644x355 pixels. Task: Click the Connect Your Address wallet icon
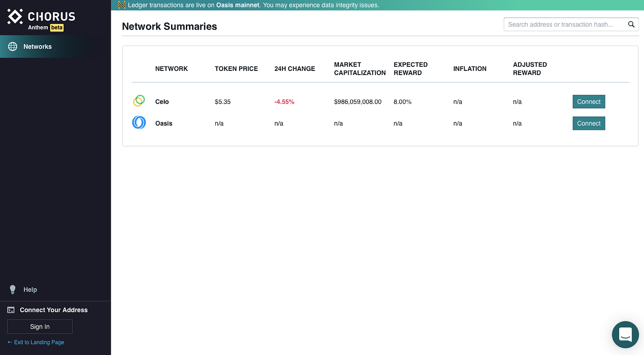(11, 310)
